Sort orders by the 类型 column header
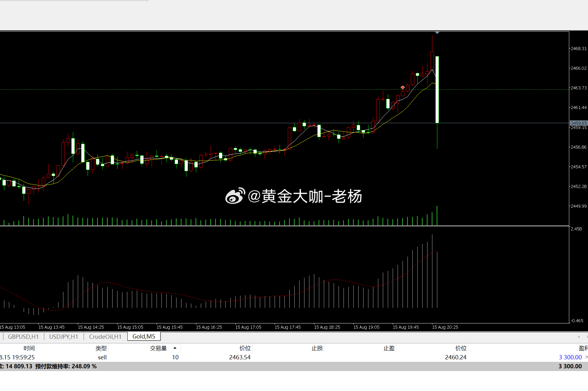This screenshot has width=588, height=391. coord(101,348)
